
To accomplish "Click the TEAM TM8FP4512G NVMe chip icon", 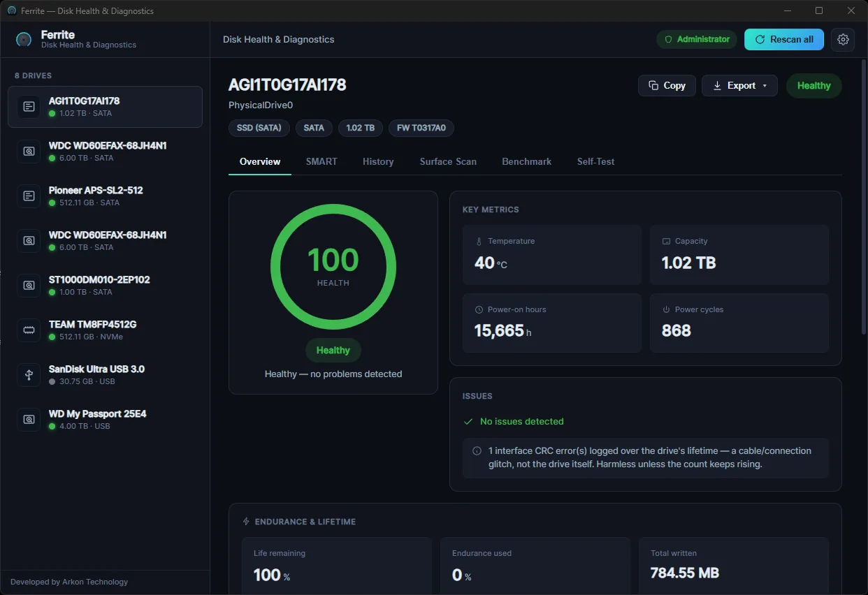I will (29, 330).
